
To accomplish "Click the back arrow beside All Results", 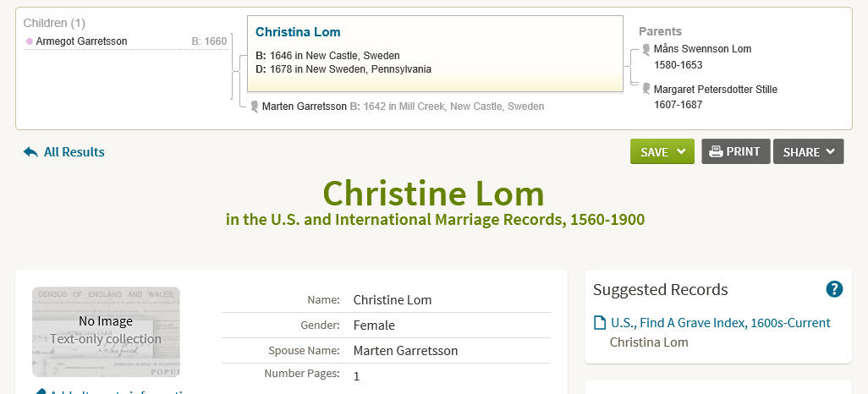I will click(30, 151).
